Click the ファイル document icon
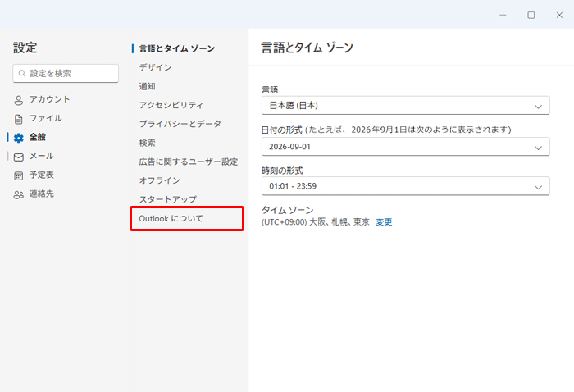The width and height of the screenshot is (574, 392). click(x=18, y=119)
